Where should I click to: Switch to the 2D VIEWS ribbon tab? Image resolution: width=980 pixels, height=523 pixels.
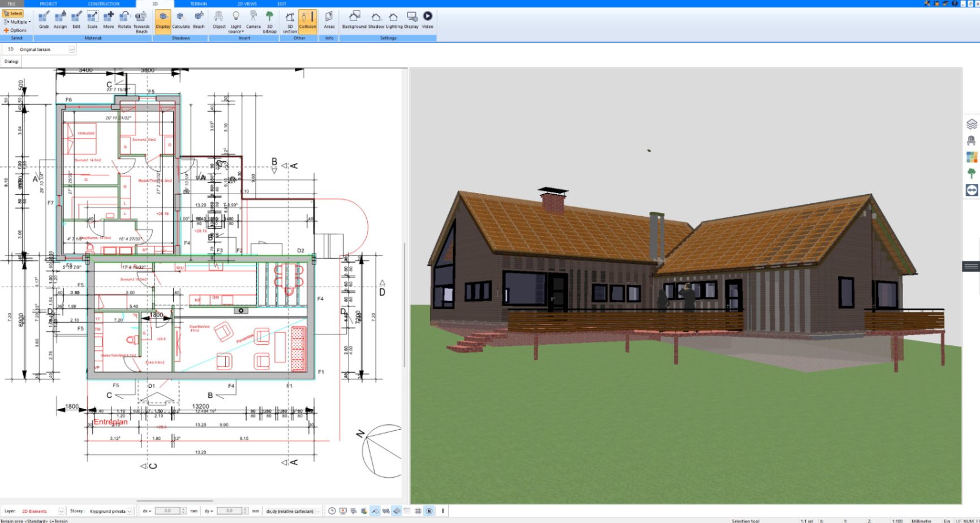[247, 4]
